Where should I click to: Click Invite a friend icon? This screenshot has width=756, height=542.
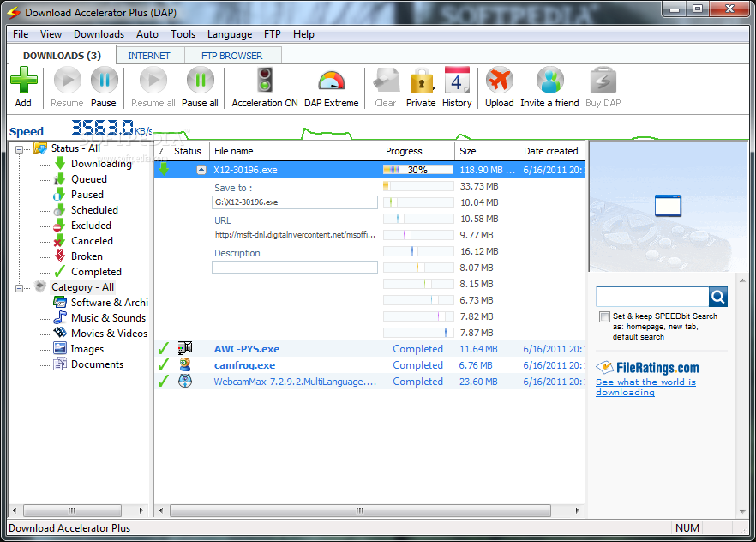549,81
